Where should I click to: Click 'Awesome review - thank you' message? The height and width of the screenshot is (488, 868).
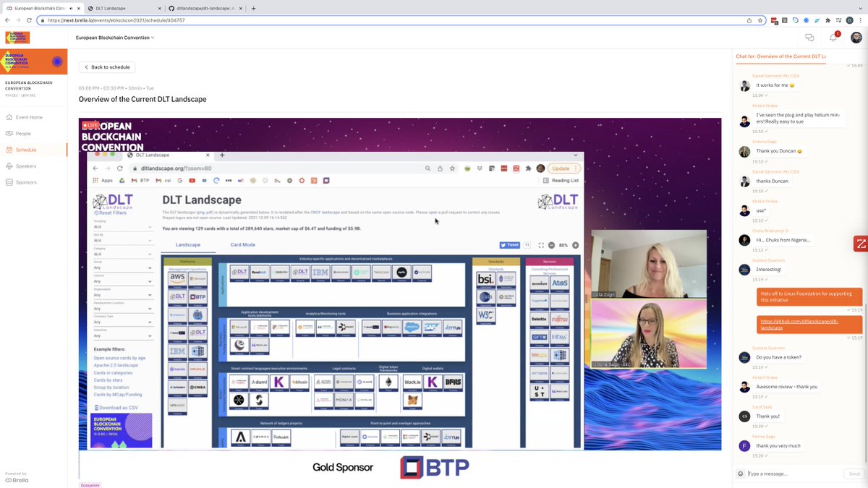(787, 387)
